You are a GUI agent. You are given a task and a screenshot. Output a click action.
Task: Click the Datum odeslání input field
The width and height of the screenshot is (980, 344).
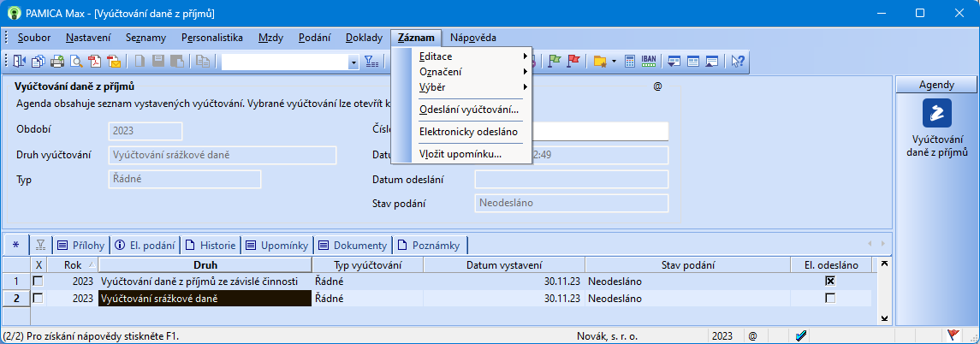[571, 179]
